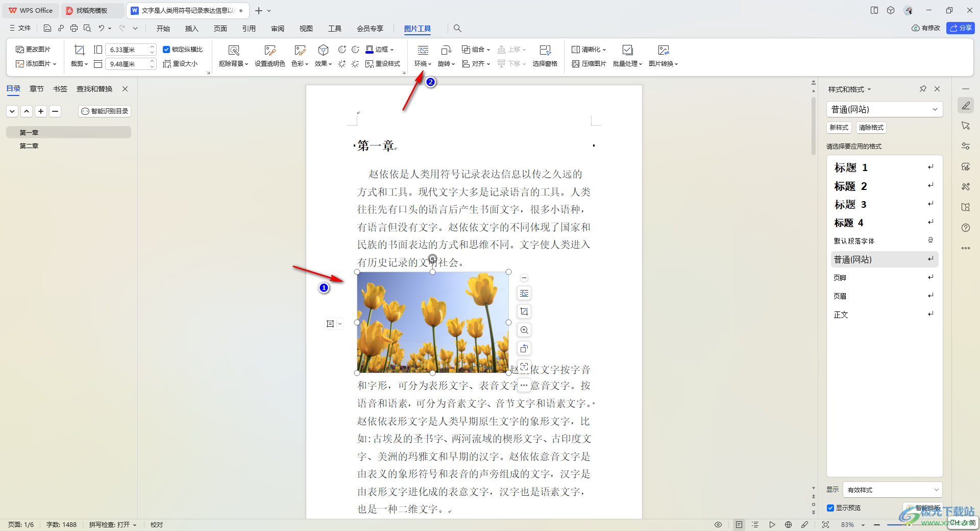
Task: Open the Align (对齐) dropdown
Action: [476, 64]
